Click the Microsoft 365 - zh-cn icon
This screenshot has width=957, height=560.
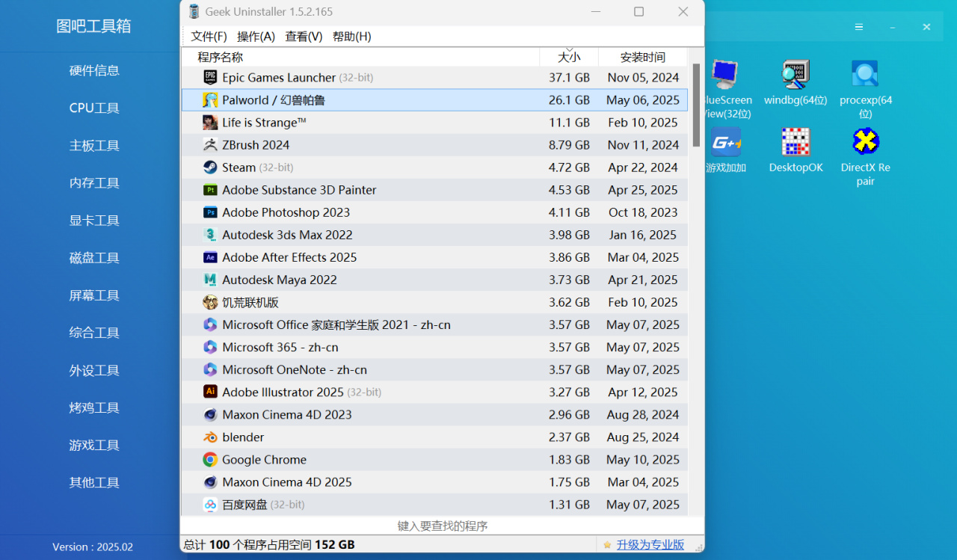pos(210,347)
